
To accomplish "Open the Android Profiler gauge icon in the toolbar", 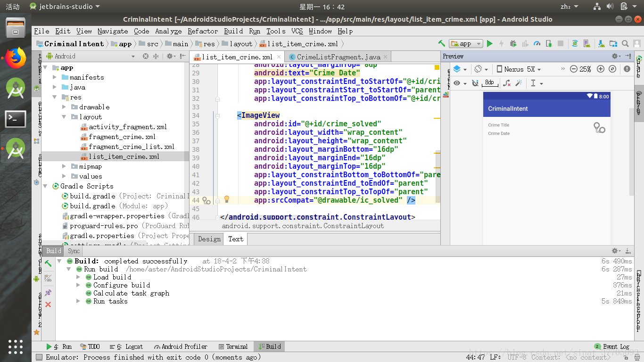I will 537,43.
